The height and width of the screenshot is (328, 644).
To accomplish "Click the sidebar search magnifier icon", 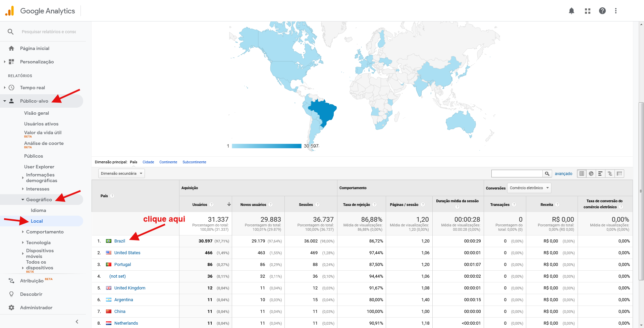I will tap(11, 32).
